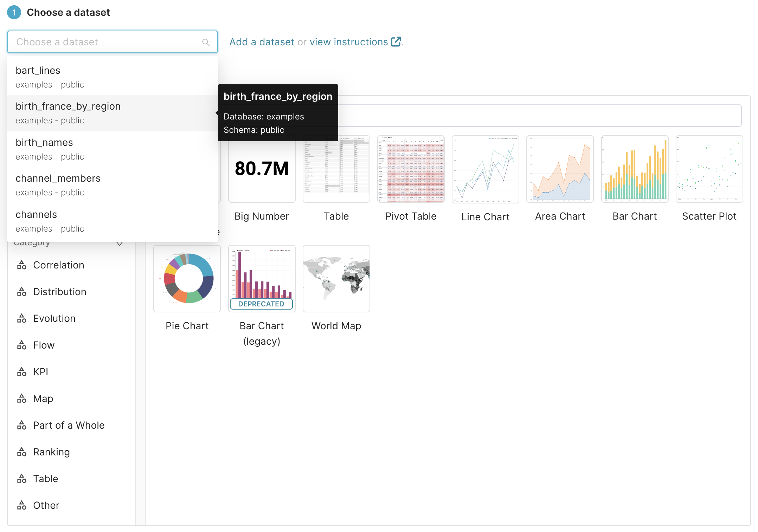Select the bart_lines dataset option
Screen dimensions: 758x532
click(x=38, y=70)
